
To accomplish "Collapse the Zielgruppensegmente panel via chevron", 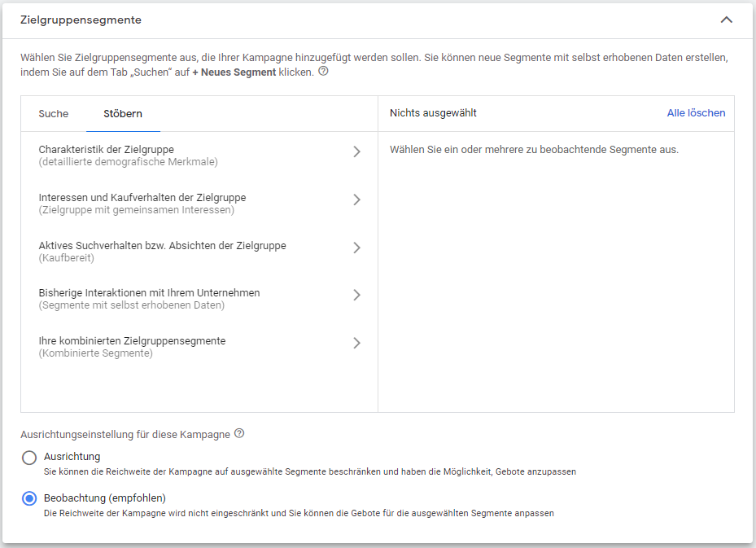I will [x=727, y=19].
